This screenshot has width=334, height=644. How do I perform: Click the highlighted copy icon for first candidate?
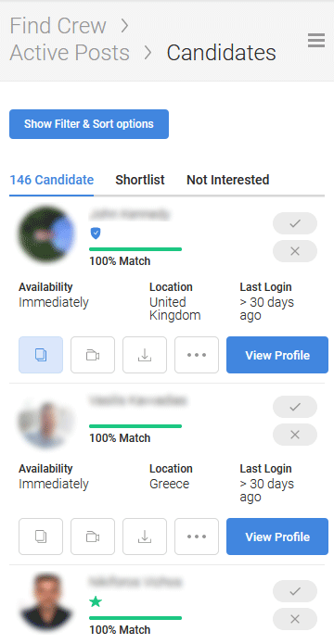41,355
